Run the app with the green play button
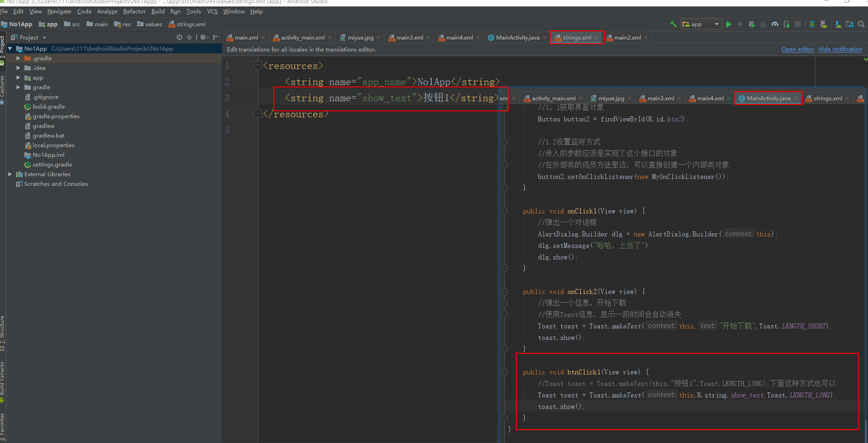The width and height of the screenshot is (868, 443). click(x=729, y=24)
